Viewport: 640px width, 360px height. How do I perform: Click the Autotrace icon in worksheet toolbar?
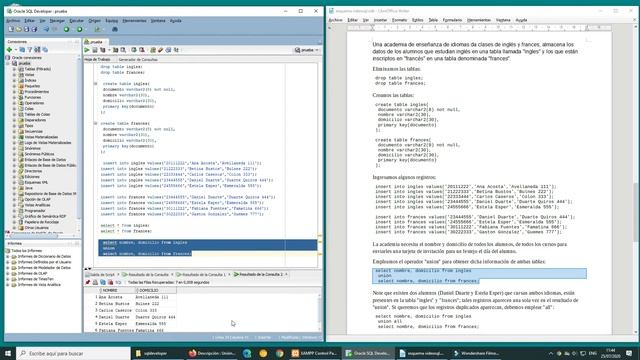[116, 50]
